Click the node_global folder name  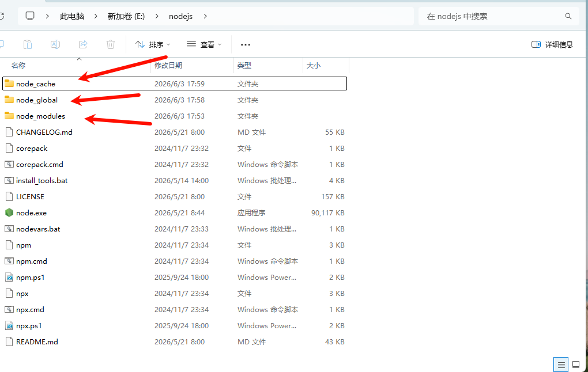[37, 100]
